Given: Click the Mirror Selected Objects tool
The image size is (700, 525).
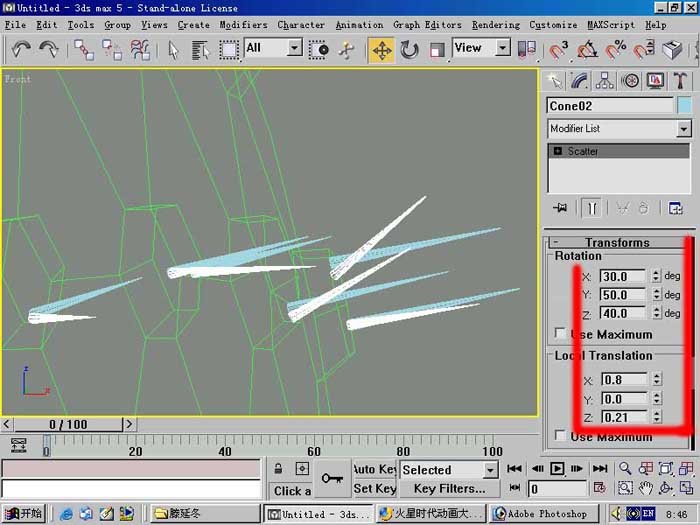Looking at the screenshot, I should coord(526,50).
